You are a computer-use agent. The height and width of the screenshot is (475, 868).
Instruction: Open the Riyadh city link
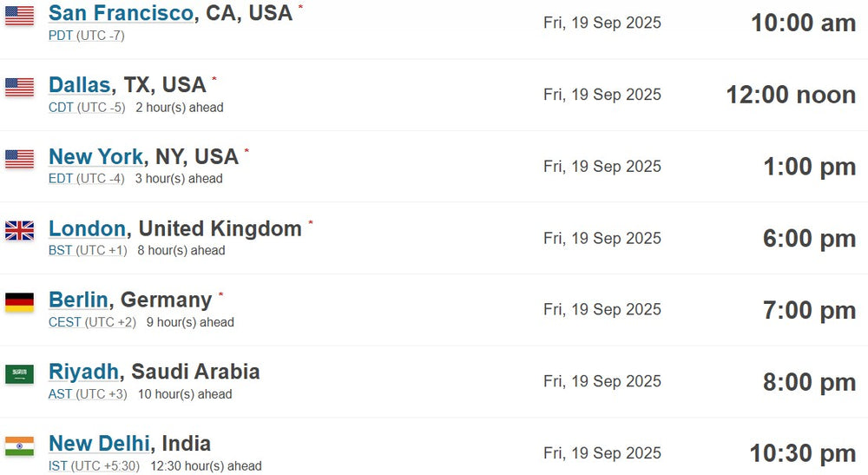tap(83, 372)
